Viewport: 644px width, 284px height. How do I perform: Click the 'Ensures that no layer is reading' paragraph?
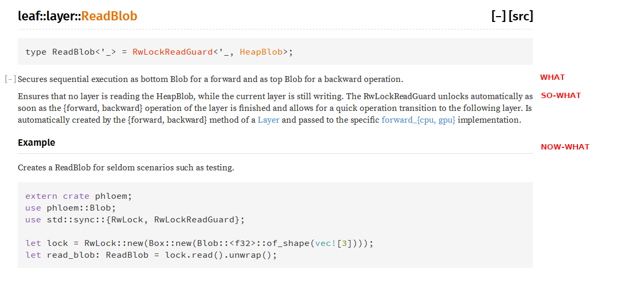pos(275,108)
